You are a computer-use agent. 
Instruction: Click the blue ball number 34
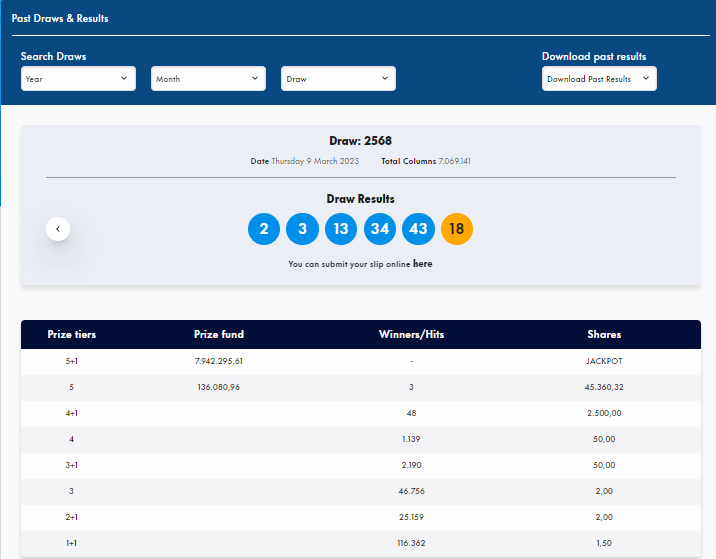pyautogui.click(x=380, y=229)
